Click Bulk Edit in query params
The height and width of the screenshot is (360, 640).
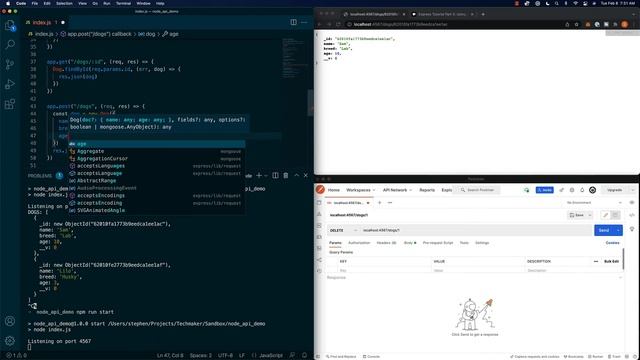611,261
